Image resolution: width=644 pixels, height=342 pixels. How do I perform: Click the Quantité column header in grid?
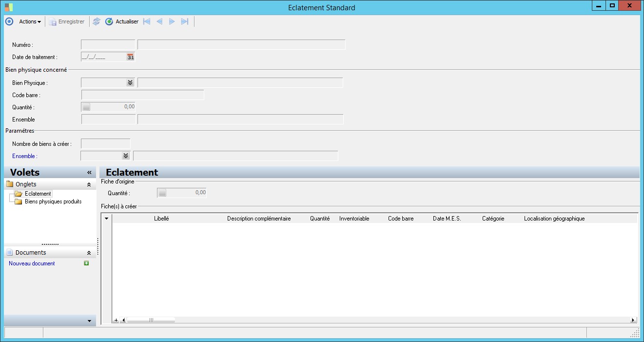coord(320,219)
